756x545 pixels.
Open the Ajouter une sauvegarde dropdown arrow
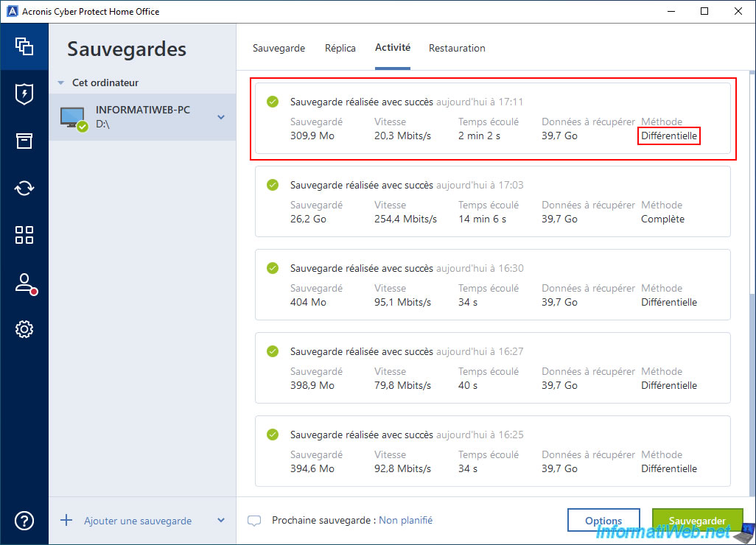click(x=221, y=521)
